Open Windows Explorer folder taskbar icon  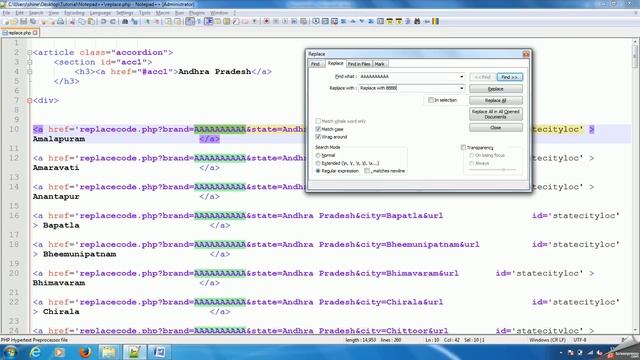(109, 352)
